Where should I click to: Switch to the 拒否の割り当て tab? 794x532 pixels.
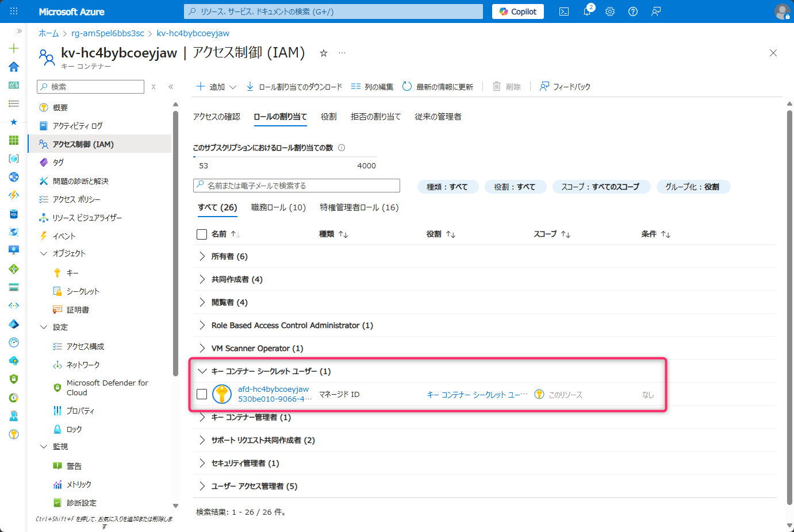click(x=375, y=116)
